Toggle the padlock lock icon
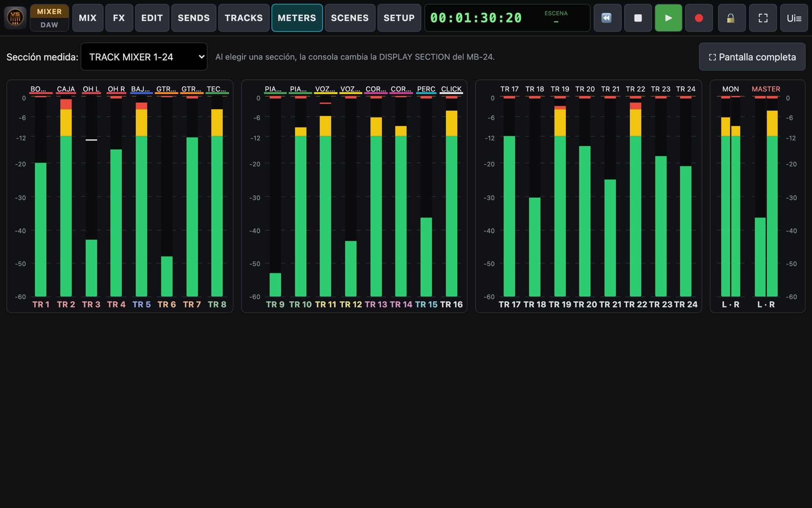The height and width of the screenshot is (508, 812). click(732, 18)
